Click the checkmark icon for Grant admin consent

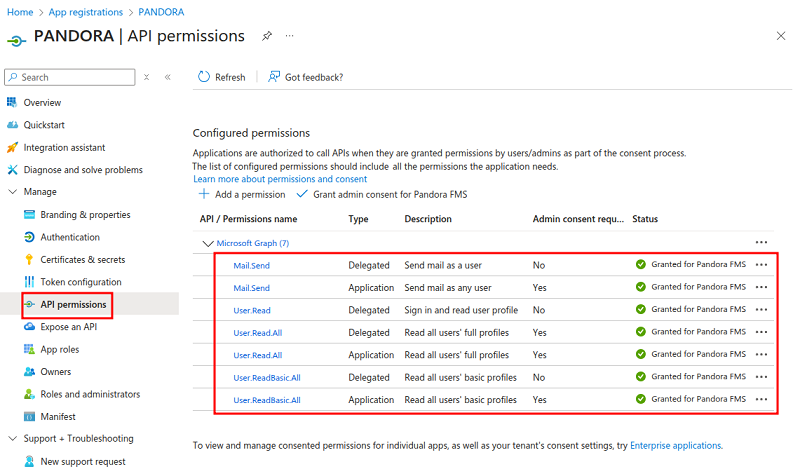coord(302,194)
